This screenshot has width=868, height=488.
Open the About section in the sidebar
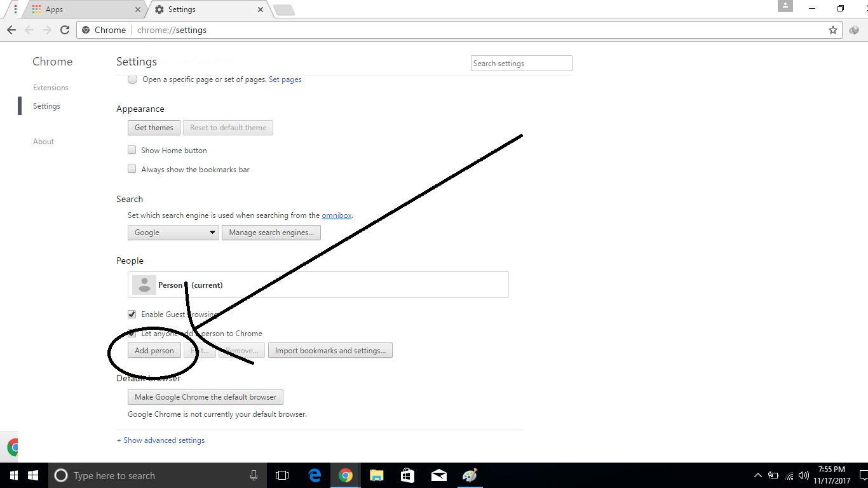click(43, 141)
